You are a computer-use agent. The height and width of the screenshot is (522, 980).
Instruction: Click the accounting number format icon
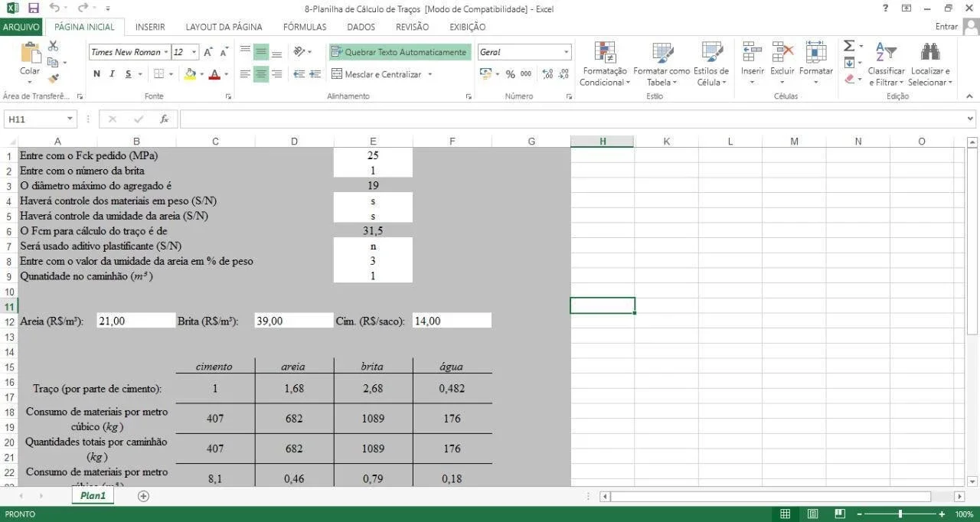485,74
